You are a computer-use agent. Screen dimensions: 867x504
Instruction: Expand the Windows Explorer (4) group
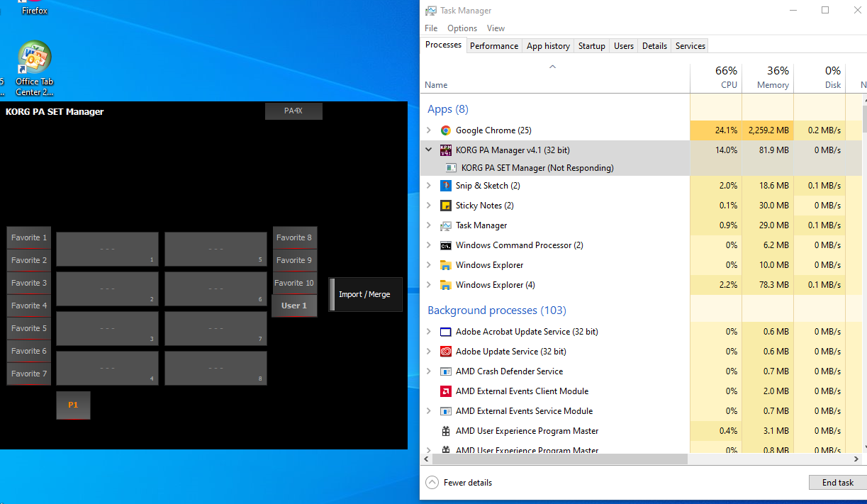coord(428,285)
